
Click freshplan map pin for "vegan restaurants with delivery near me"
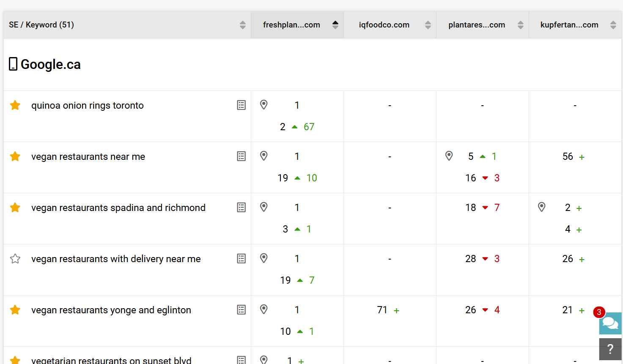pos(263,258)
